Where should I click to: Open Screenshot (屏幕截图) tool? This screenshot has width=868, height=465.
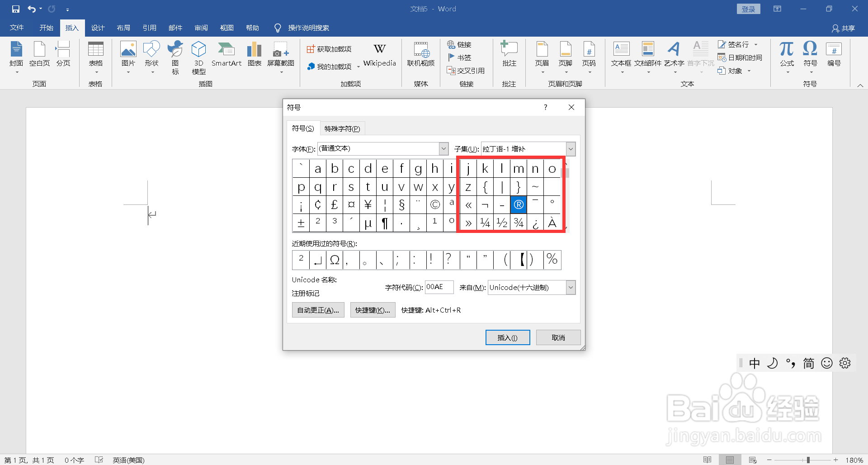[x=281, y=57]
